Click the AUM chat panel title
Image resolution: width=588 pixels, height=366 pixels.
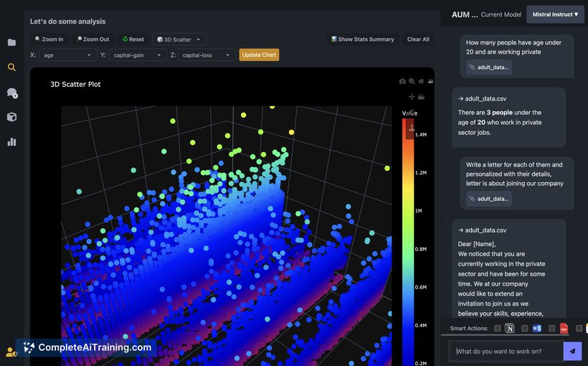(465, 14)
